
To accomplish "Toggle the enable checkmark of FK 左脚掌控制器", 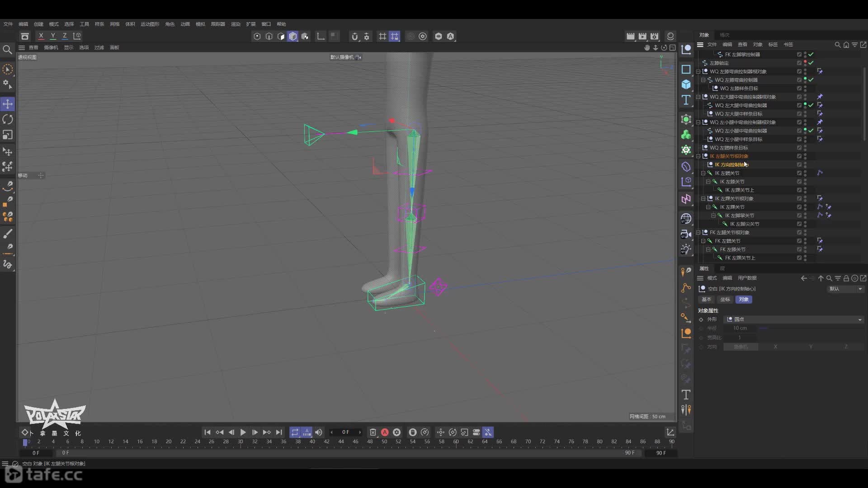I will [811, 54].
